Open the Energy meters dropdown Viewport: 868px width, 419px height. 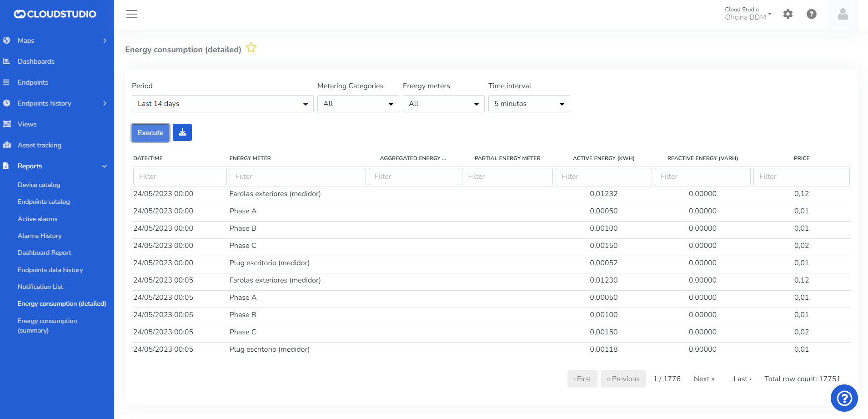tap(443, 104)
